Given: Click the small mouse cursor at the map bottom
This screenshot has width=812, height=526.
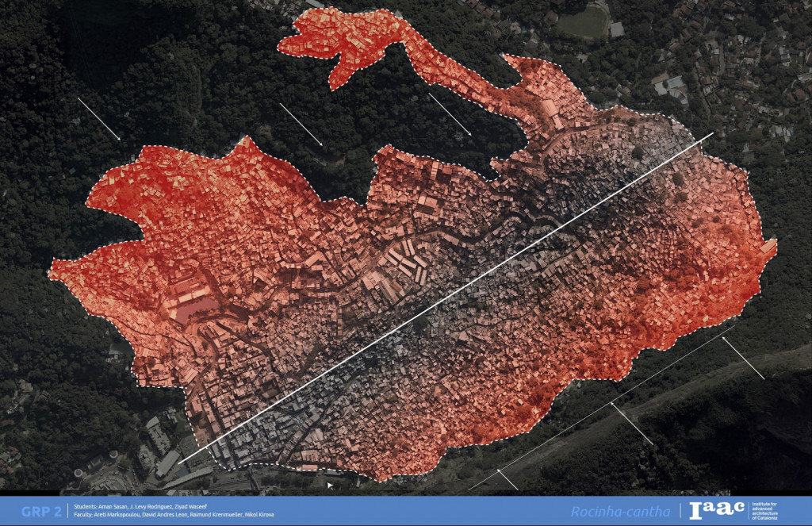Looking at the screenshot, I should [331, 485].
